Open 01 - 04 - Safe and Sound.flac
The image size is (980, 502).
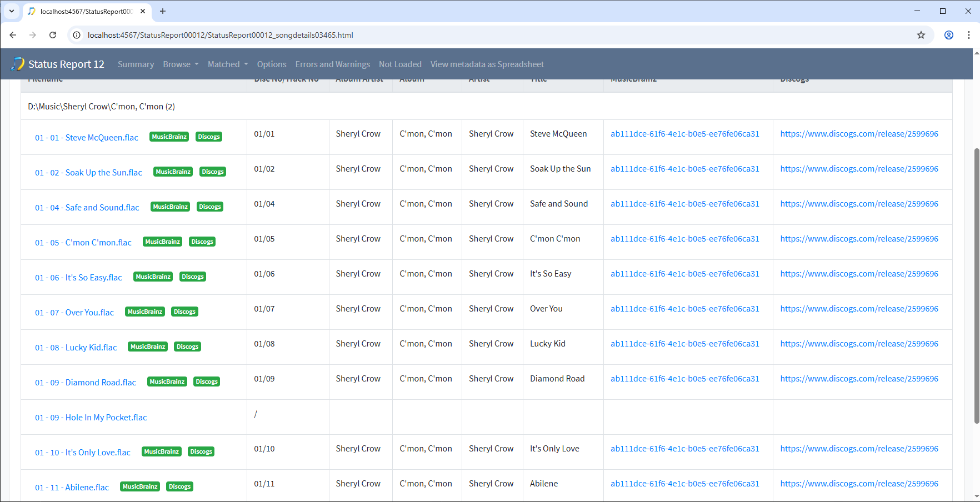pos(87,208)
